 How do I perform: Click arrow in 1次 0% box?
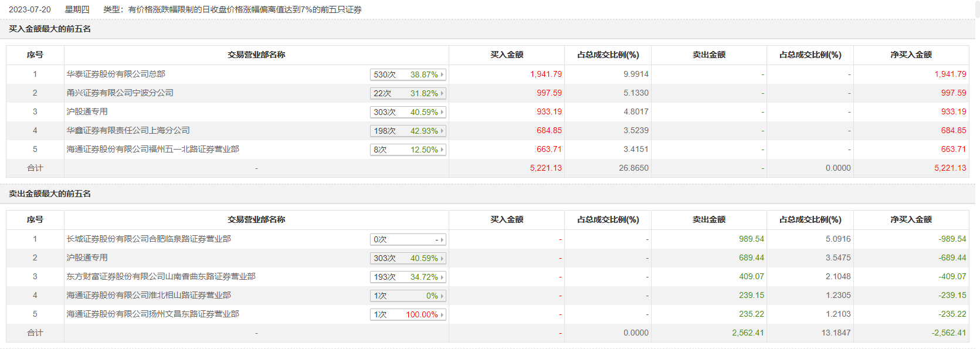coord(442,296)
